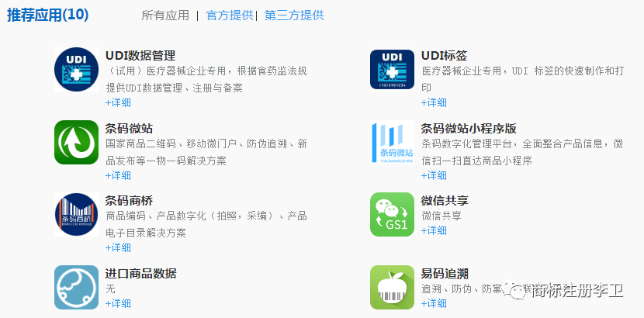Open the UDI数据管理 app icon

point(76,69)
